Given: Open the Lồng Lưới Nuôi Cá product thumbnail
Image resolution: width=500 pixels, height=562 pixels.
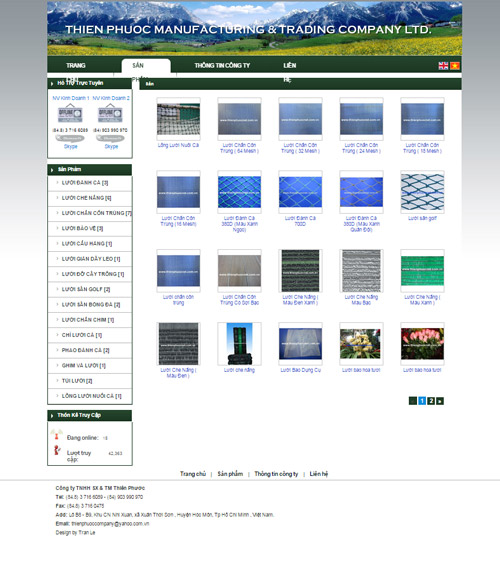Looking at the screenshot, I should click(178, 119).
